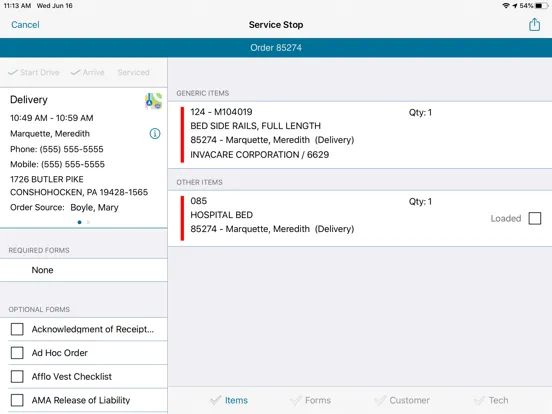This screenshot has height=414, width=552.
Task: Tap the Start Drive checkmark step
Action: (34, 73)
